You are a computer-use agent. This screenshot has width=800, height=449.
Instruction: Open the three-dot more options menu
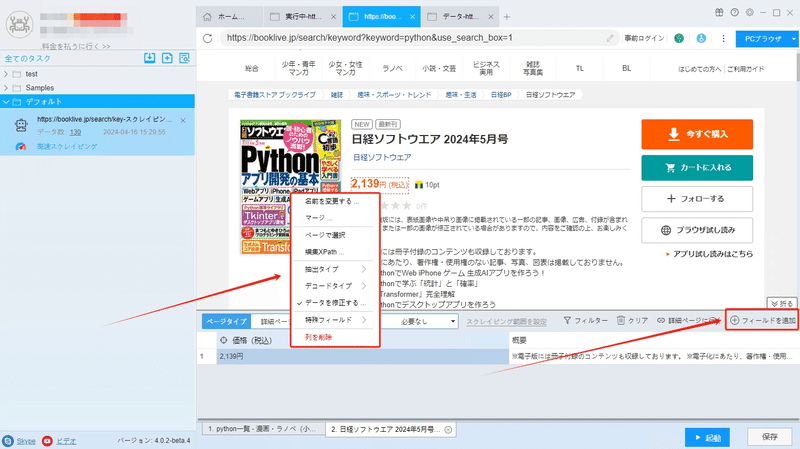click(723, 38)
